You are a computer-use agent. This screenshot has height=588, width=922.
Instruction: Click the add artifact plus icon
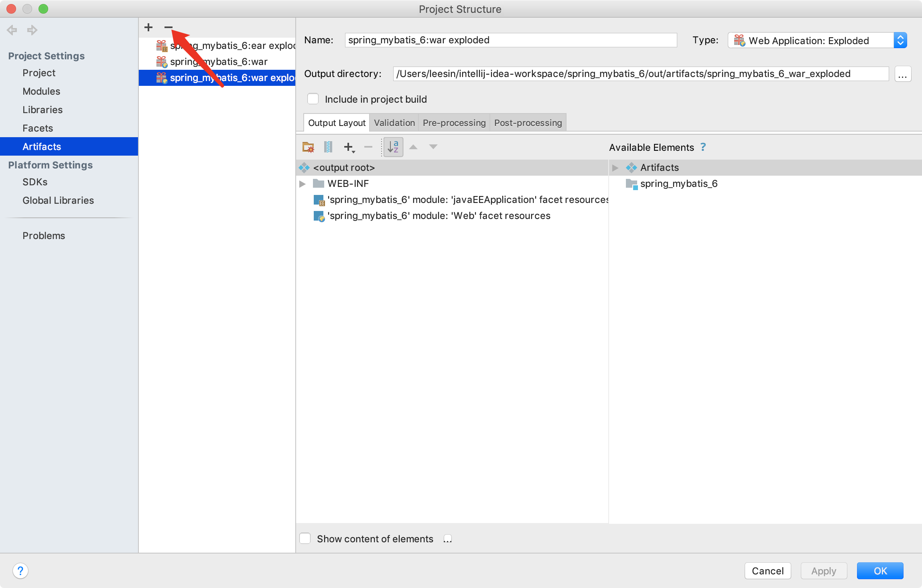(148, 27)
